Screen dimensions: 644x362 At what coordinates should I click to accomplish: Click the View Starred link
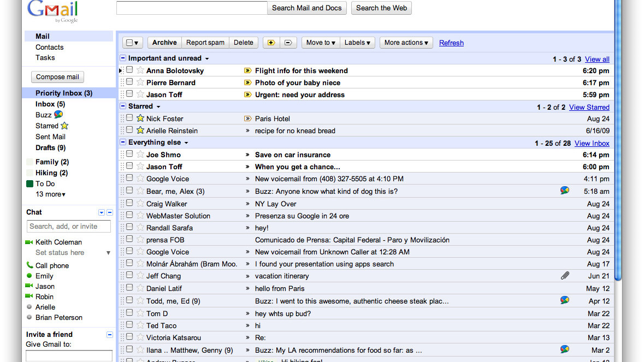click(589, 108)
